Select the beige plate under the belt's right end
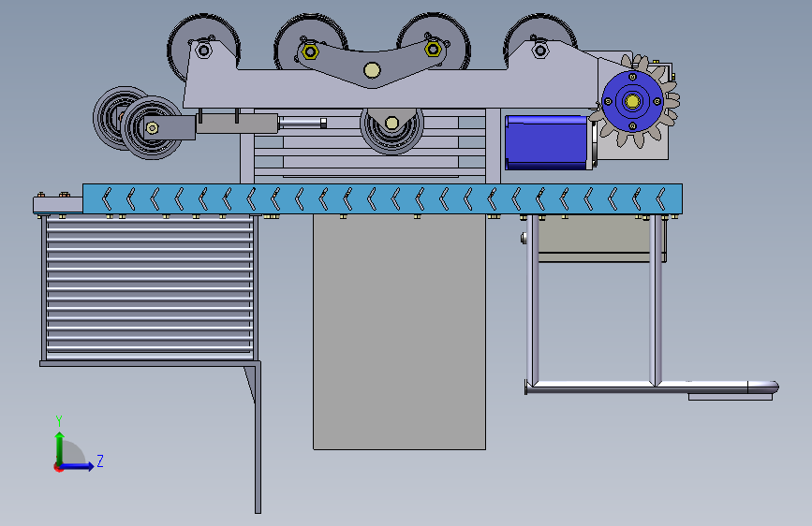The width and height of the screenshot is (812, 526). point(602,238)
